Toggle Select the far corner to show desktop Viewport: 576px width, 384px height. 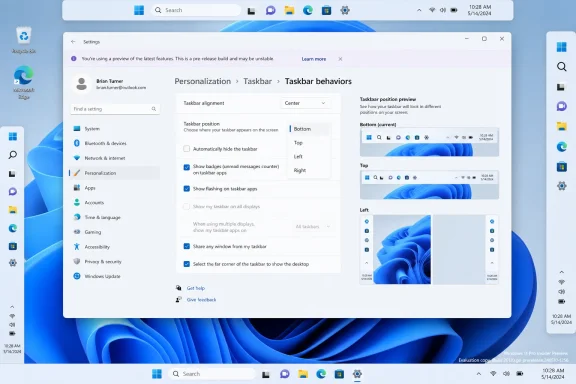coord(187,264)
